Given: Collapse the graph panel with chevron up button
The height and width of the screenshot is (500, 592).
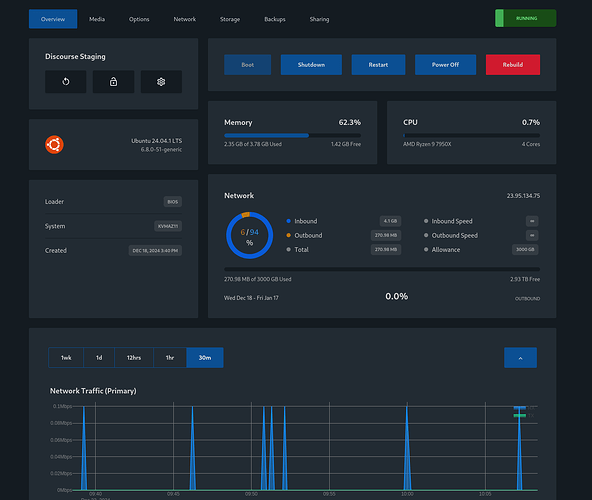Looking at the screenshot, I should (x=520, y=358).
